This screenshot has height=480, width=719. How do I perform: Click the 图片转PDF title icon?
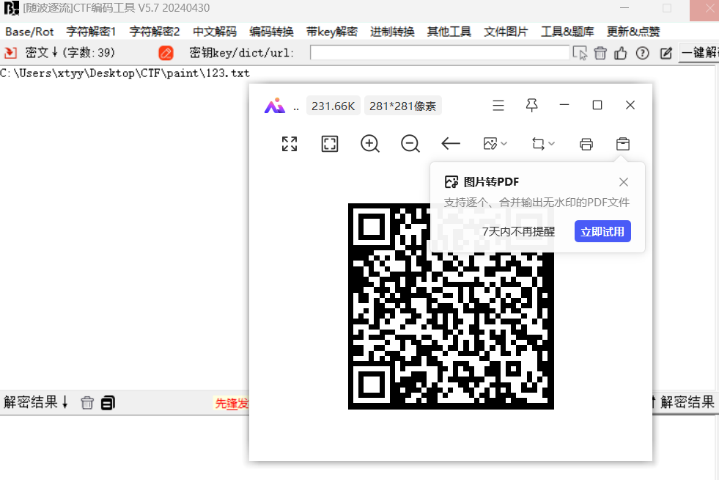click(451, 182)
